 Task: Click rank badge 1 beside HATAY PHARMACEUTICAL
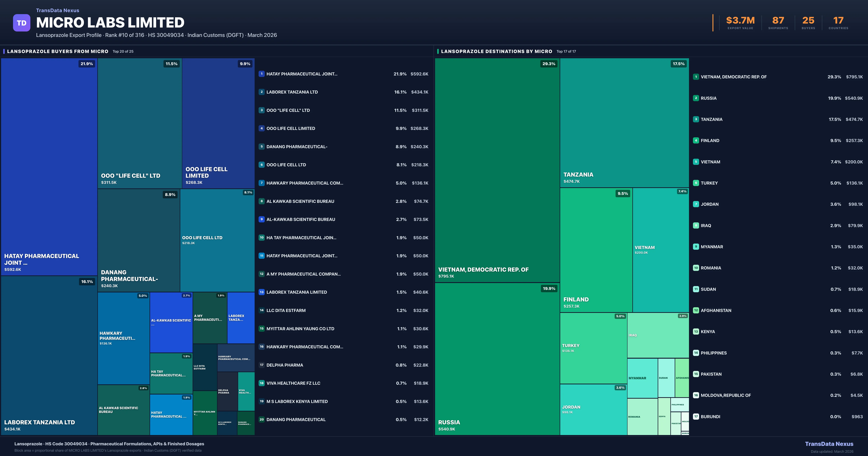(x=261, y=74)
